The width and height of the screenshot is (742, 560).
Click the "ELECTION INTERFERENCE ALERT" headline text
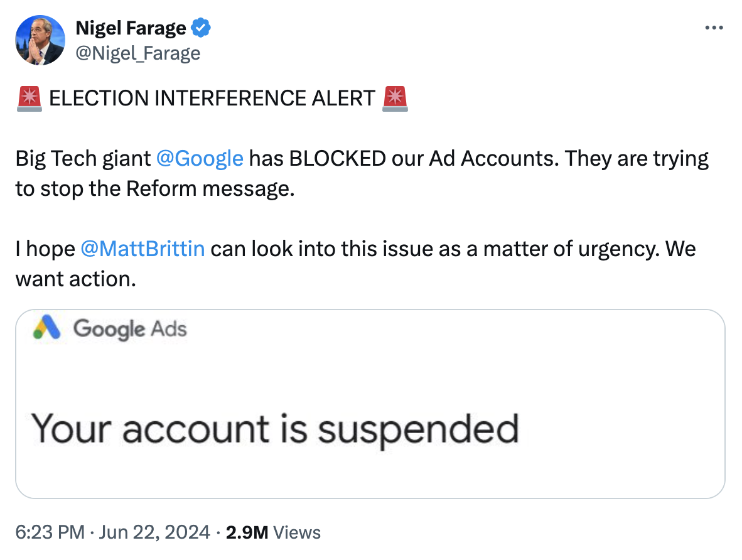pyautogui.click(x=212, y=99)
